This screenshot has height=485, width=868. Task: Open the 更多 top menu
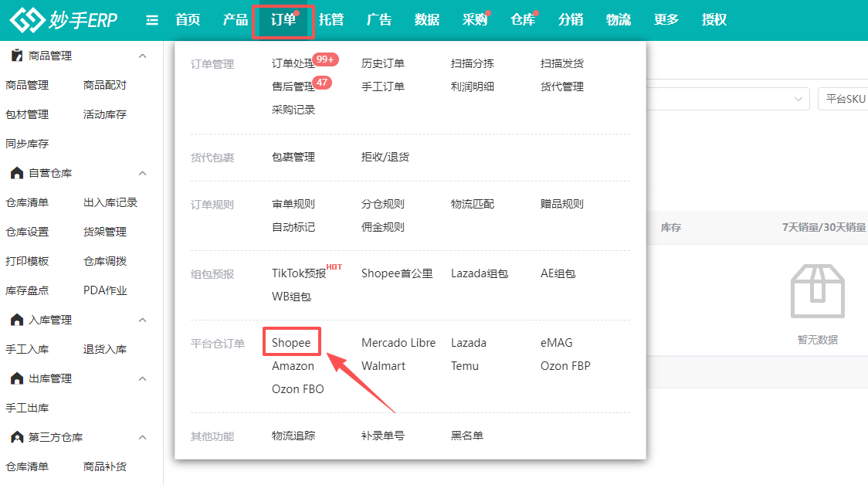coord(666,20)
